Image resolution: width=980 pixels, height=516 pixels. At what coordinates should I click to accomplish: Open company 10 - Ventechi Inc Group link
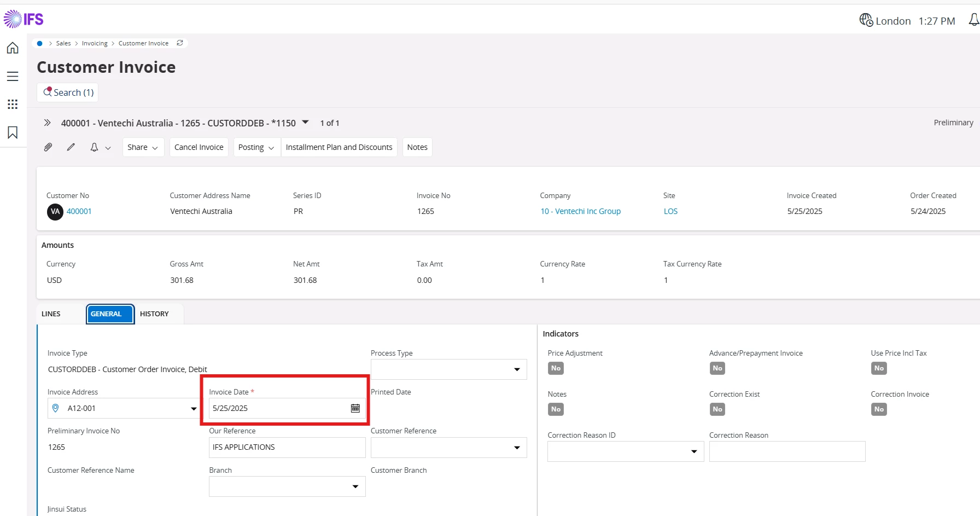[x=580, y=211]
